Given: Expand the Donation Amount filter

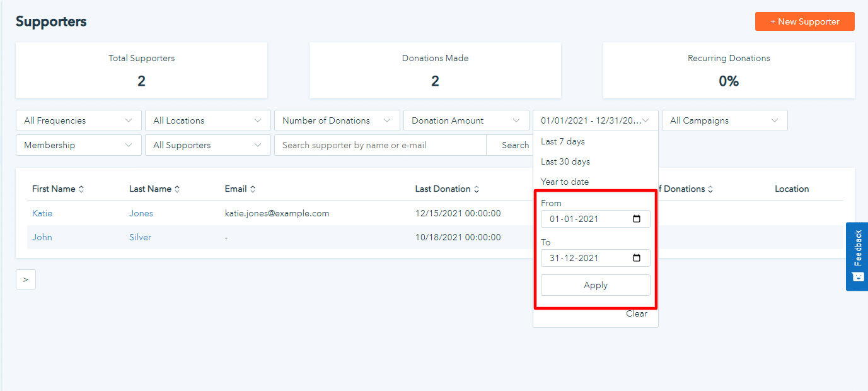Looking at the screenshot, I should click(x=466, y=120).
